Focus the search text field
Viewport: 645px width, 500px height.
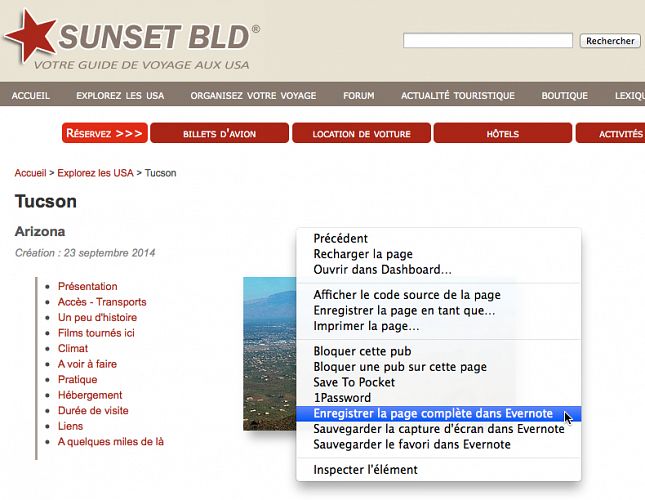click(x=487, y=41)
